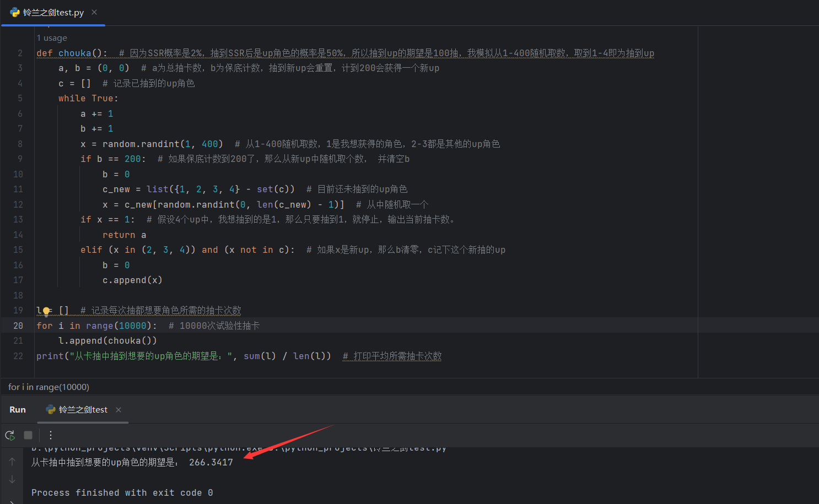Place cursor on 'while True:' statement
Image resolution: width=819 pixels, height=504 pixels.
pyautogui.click(x=88, y=99)
